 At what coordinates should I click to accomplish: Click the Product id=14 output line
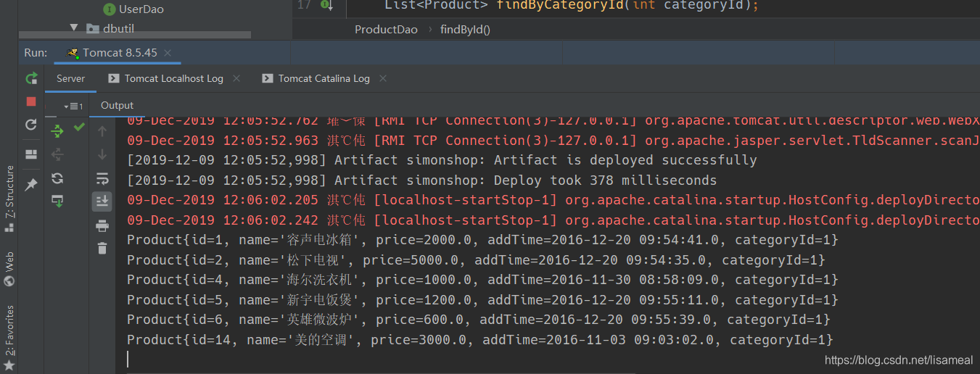click(480, 340)
